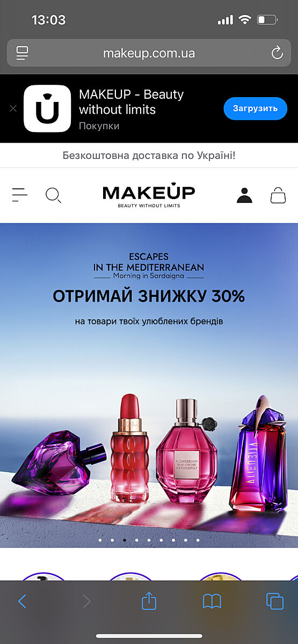Tap the makeup.com.ua address field
Viewport: 298px width, 644px height.
coord(149,53)
